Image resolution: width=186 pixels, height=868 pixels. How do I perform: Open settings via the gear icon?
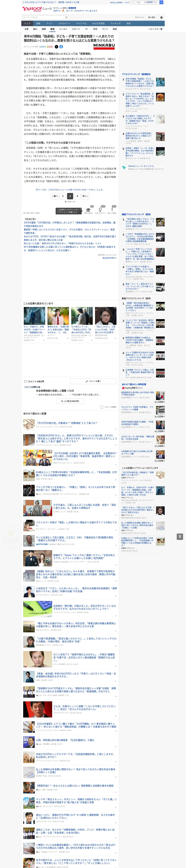pyautogui.click(x=161, y=18)
